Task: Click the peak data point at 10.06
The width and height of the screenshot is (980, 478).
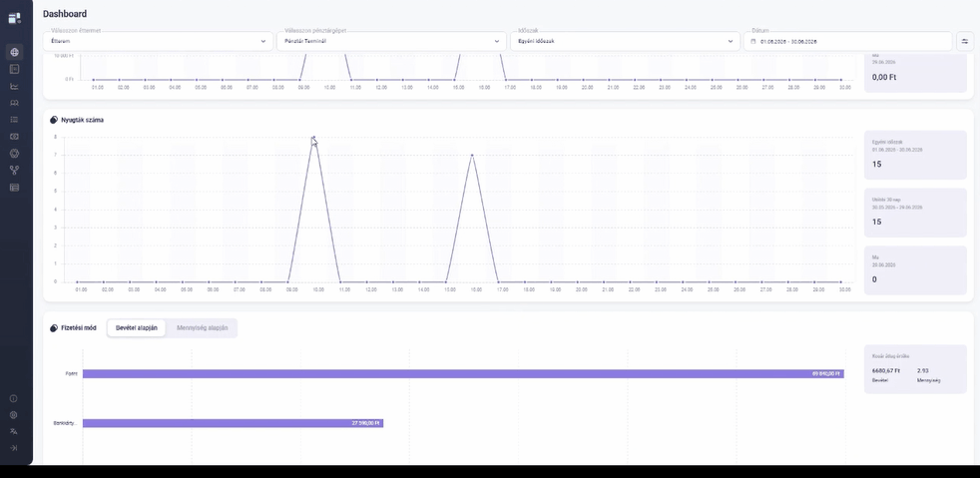Action: [x=313, y=138]
